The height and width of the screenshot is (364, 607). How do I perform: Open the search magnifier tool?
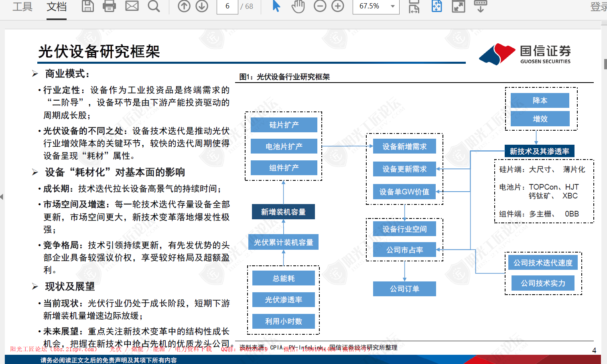pyautogui.click(x=154, y=6)
